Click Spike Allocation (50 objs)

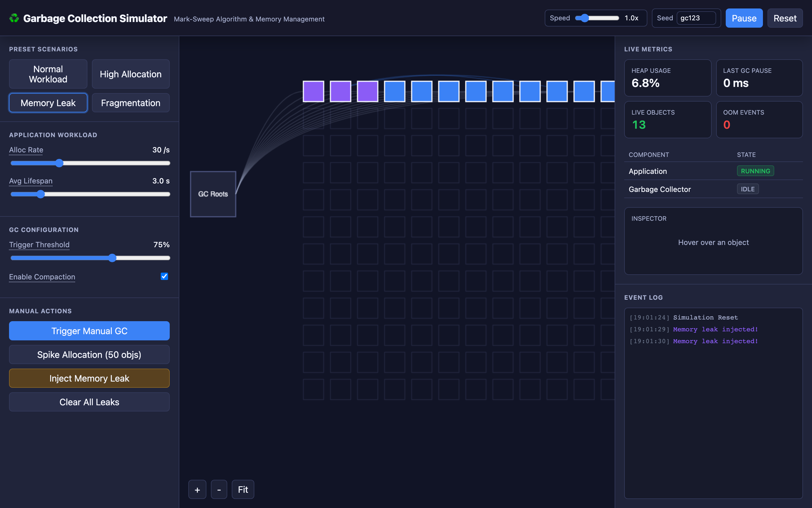click(x=89, y=354)
